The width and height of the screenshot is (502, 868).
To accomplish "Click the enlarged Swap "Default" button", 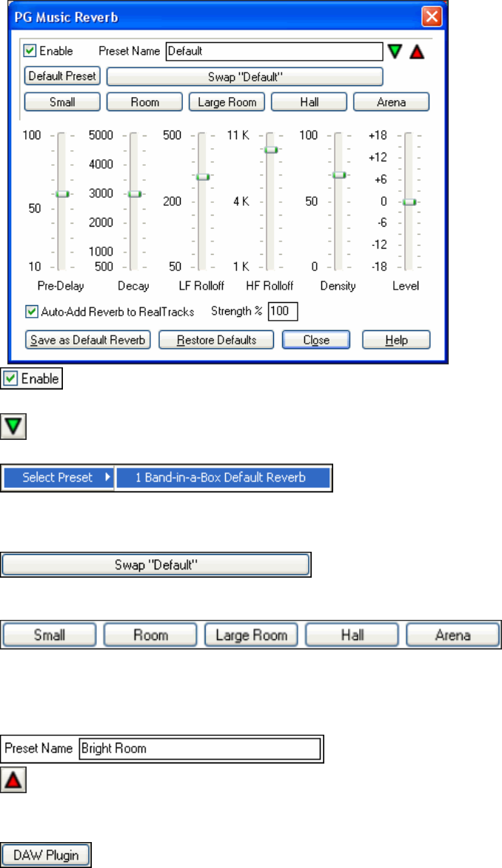I will tap(155, 564).
